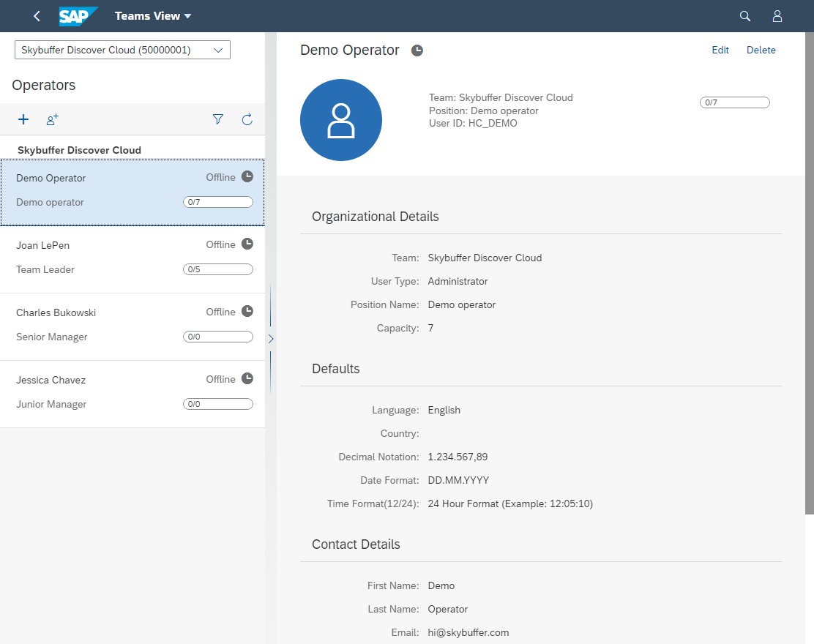
Task: Click the add user icon in Operators toolbar
Action: click(53, 119)
